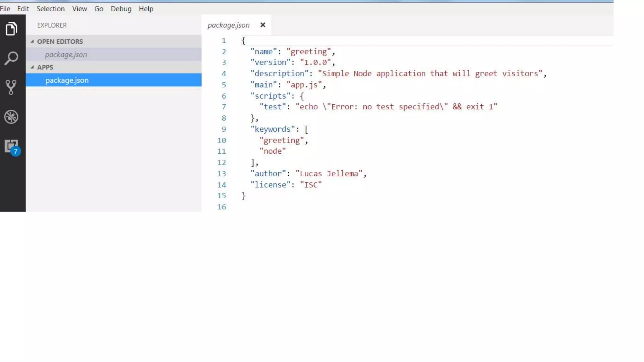Open the Go menu
Screen dimensions: 644x362
pyautogui.click(x=99, y=9)
